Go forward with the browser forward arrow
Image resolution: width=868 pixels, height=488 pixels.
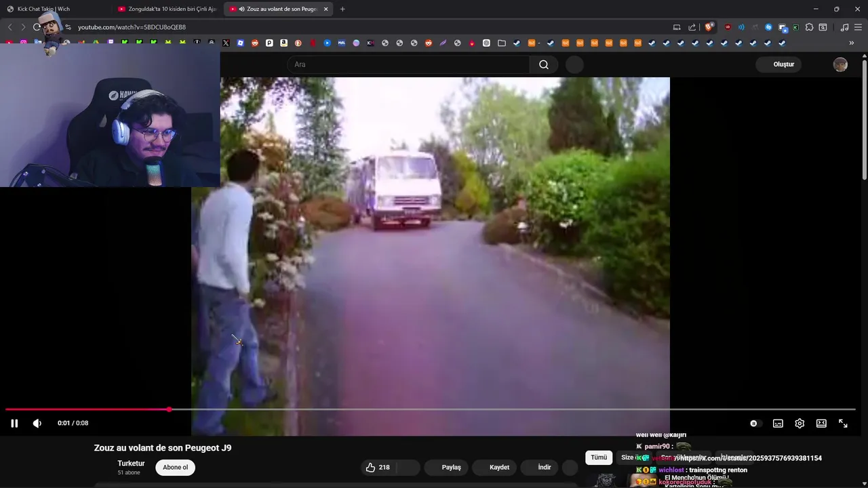(23, 27)
